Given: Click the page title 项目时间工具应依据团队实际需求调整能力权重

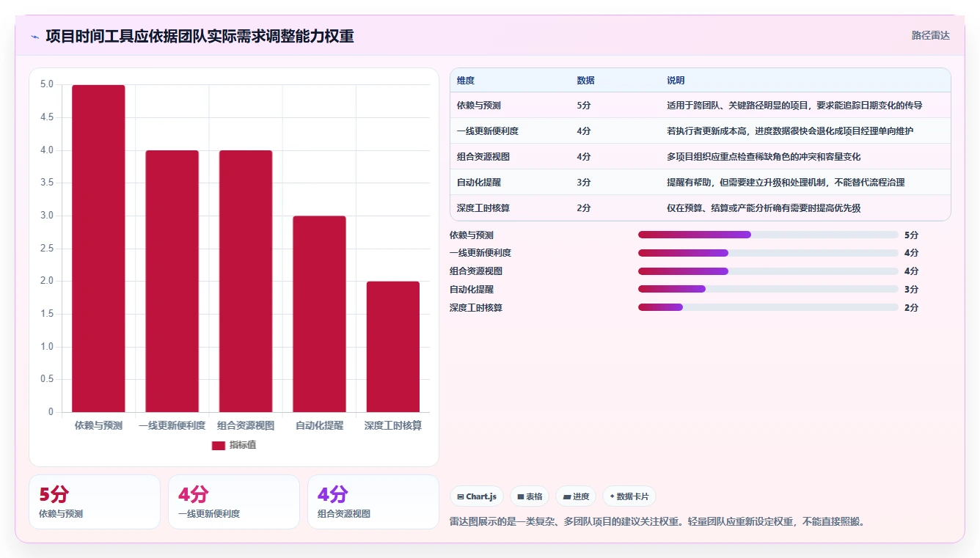Looking at the screenshot, I should [x=200, y=36].
